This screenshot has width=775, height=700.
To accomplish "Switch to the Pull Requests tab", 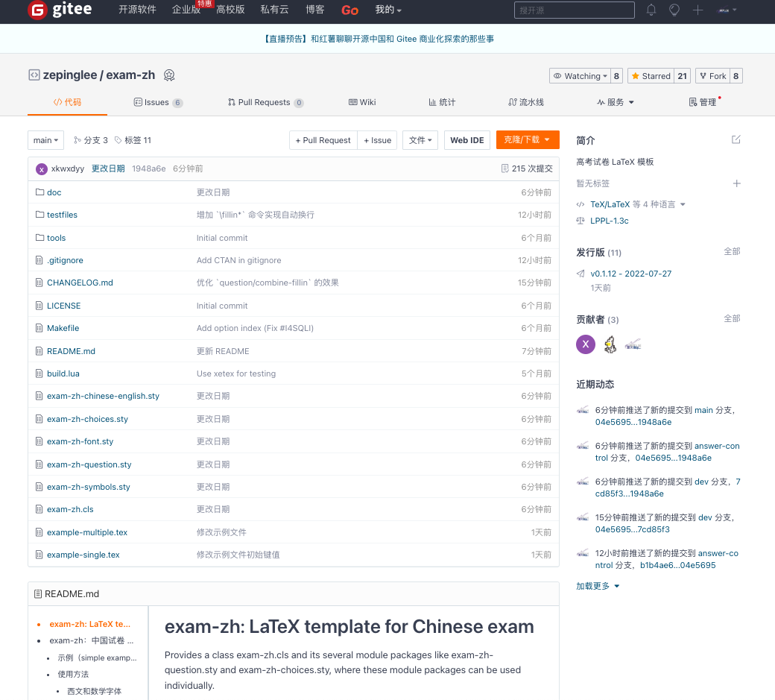I will pyautogui.click(x=265, y=102).
